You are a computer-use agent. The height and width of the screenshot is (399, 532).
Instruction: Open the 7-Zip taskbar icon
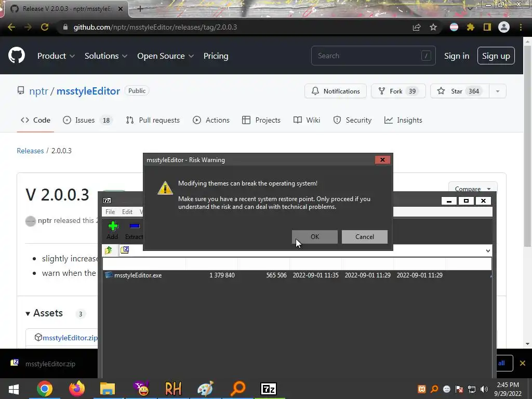[x=269, y=389]
